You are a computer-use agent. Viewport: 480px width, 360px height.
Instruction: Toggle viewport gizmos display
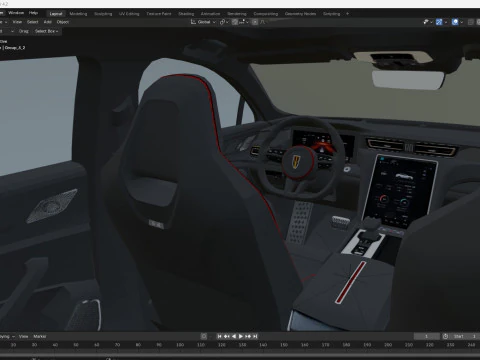[x=439, y=22]
